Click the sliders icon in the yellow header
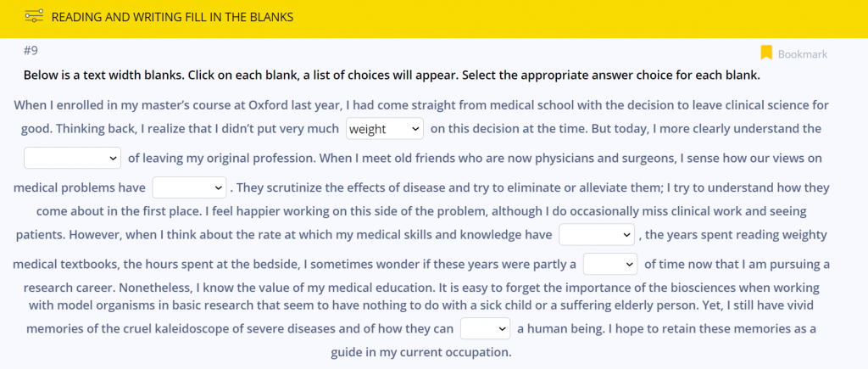Viewport: 868px width, 369px height. coord(34,16)
